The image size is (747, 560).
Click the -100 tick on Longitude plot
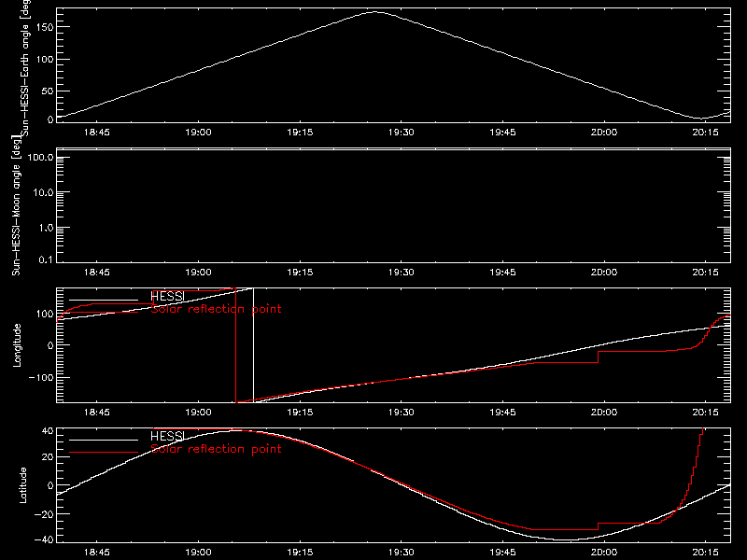[41, 378]
